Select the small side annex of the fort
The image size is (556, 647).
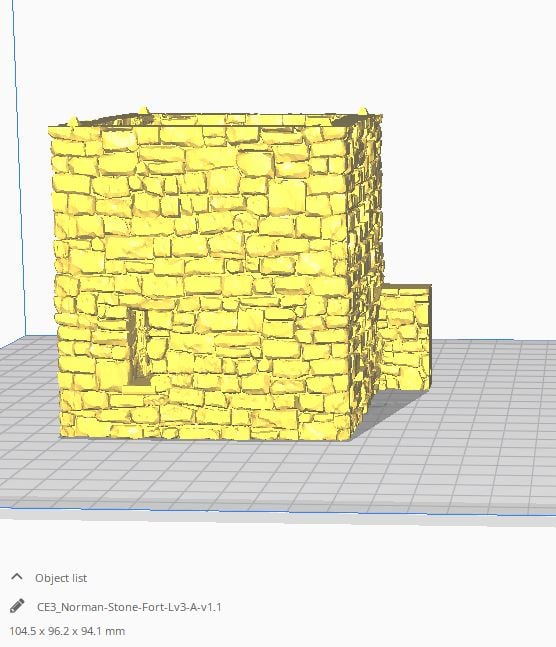(405, 338)
